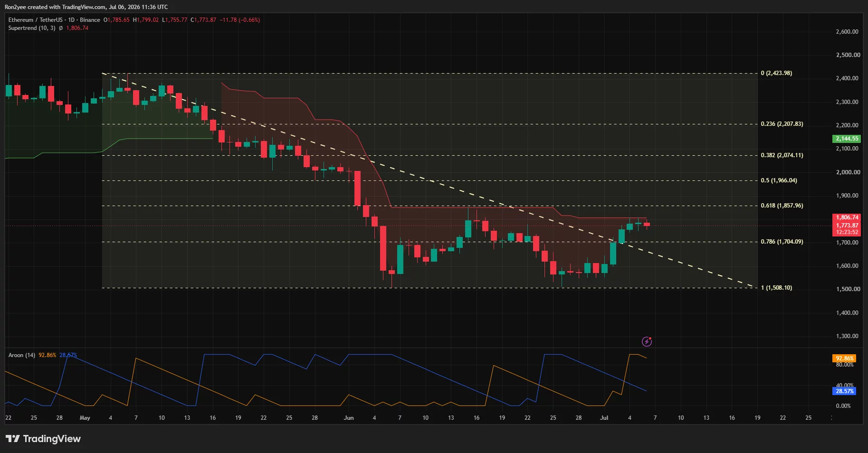The image size is (868, 453).
Task: Select the Aroon (14) indicator label
Action: click(x=21, y=355)
